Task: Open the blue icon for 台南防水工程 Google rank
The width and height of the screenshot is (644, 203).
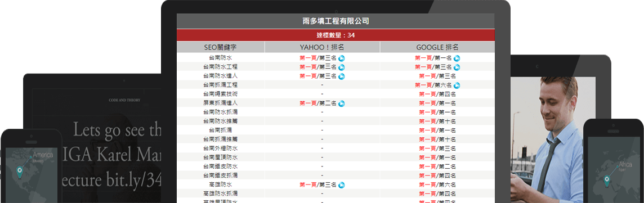Action: pos(457,67)
